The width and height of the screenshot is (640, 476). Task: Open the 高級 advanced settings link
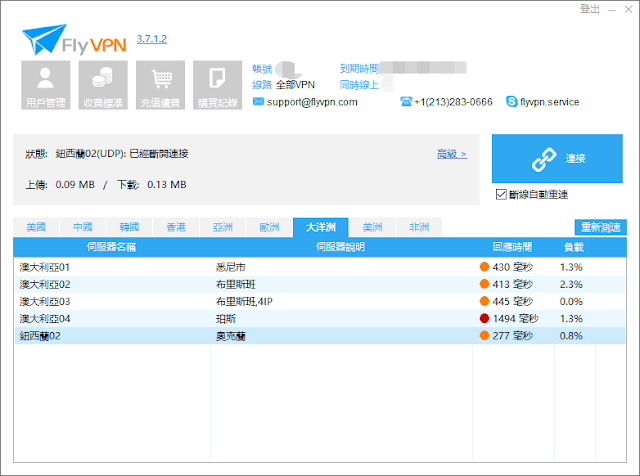[452, 154]
